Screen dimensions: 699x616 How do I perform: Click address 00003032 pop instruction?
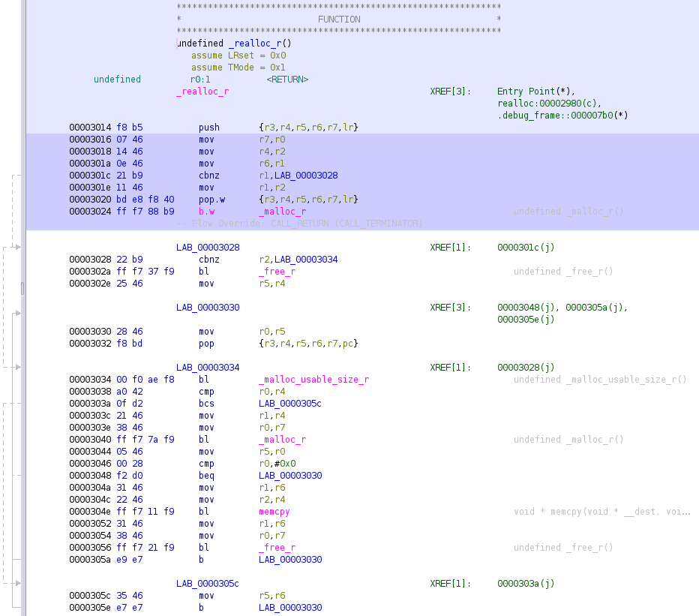[89, 344]
